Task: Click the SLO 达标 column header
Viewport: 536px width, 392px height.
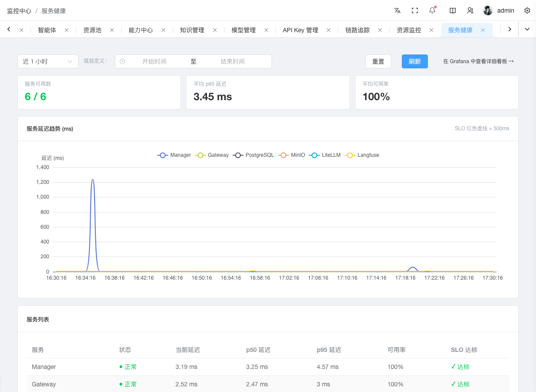Action: (x=464, y=350)
